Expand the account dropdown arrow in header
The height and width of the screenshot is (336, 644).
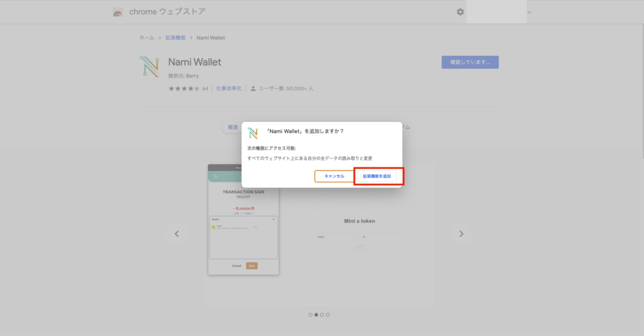pyautogui.click(x=529, y=13)
